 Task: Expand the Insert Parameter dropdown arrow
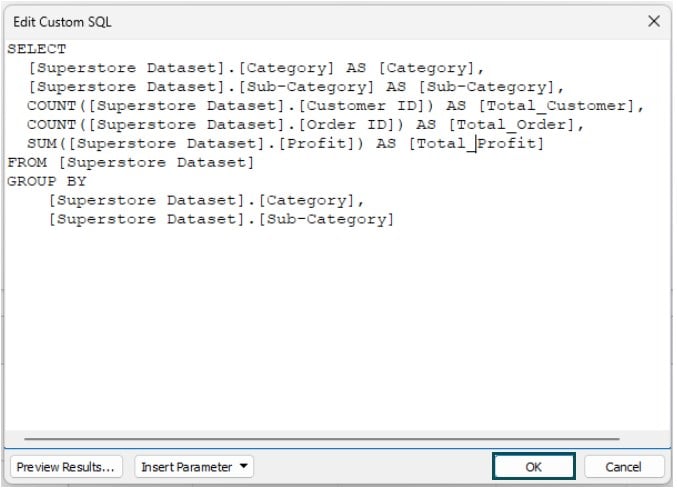point(244,466)
